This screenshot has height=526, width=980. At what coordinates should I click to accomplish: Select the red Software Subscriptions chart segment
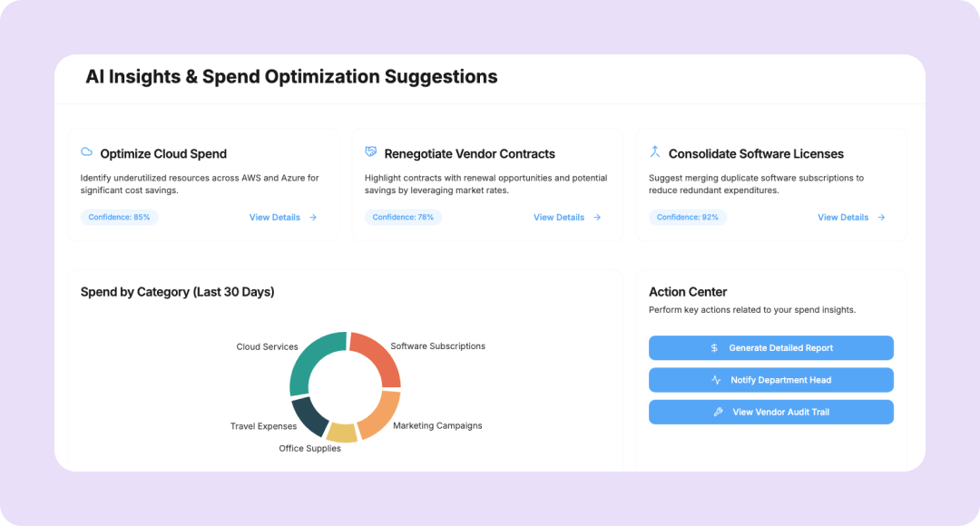tap(379, 356)
